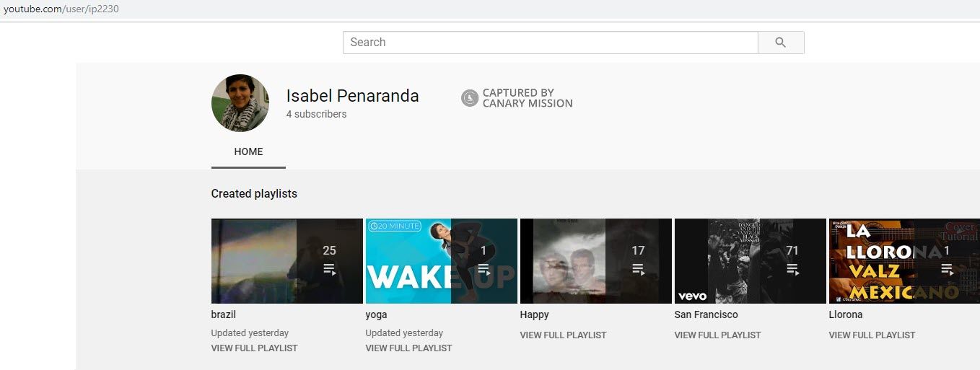Type in the Search input field

[550, 43]
